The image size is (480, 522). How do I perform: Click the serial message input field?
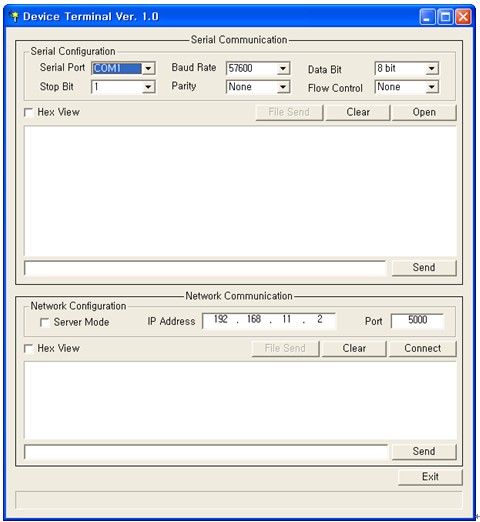point(205,268)
